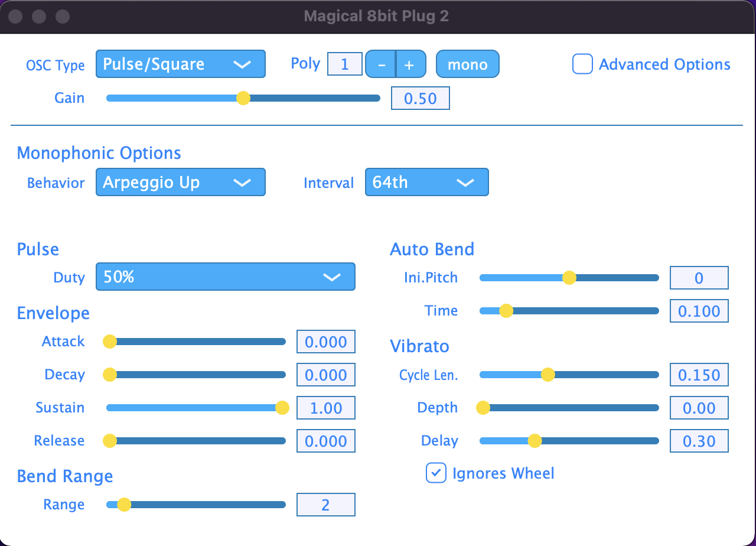
Task: Click the Gain slider handle
Action: pos(243,98)
